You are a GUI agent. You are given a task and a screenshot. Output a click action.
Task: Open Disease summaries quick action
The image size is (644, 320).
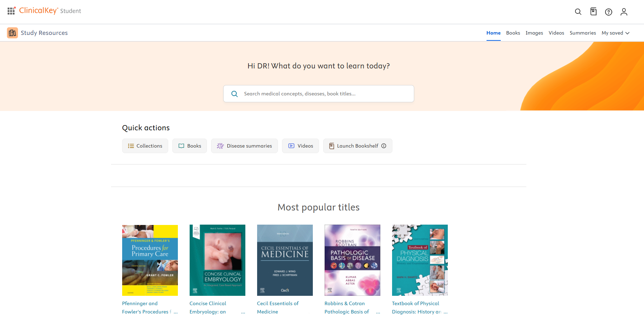tap(244, 146)
